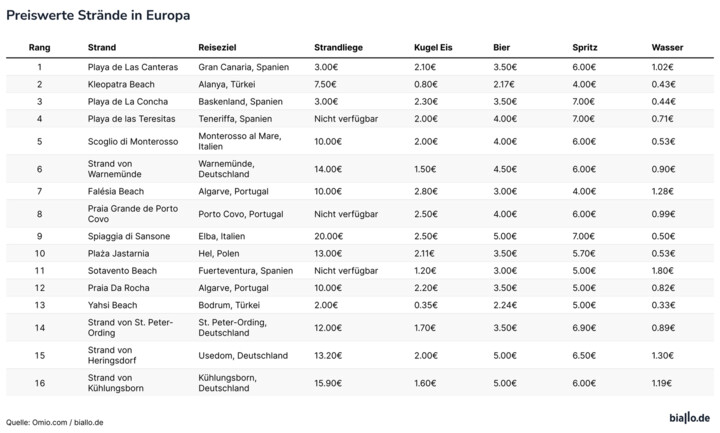Select the Falésia Beach entry
The width and height of the screenshot is (720, 433).
[x=116, y=190]
